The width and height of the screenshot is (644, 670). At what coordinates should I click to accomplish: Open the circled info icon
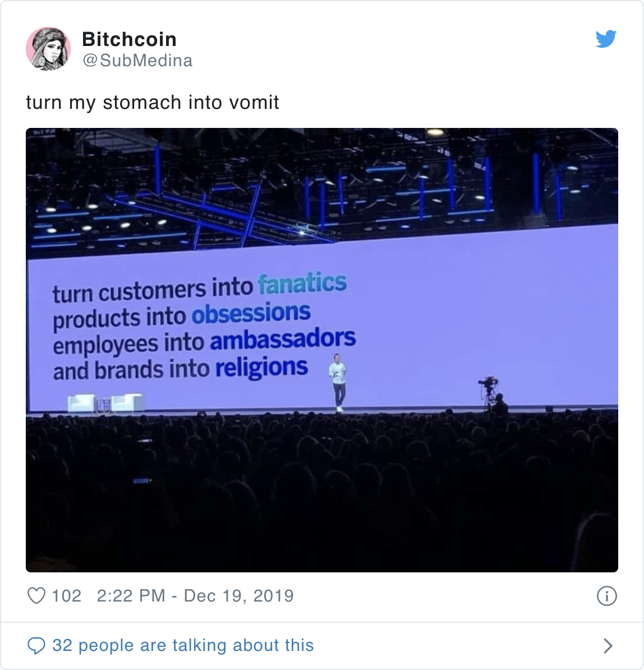(606, 596)
